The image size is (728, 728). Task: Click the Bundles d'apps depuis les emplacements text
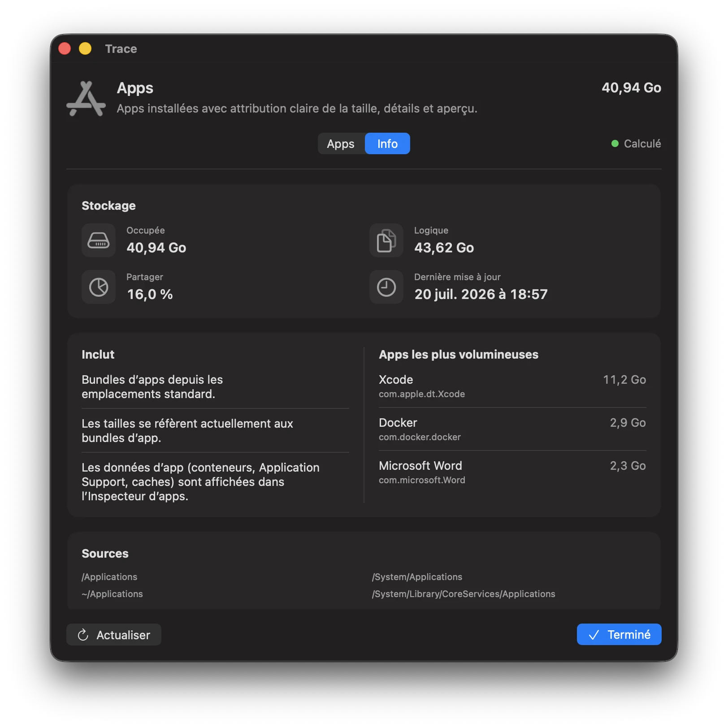click(x=152, y=387)
